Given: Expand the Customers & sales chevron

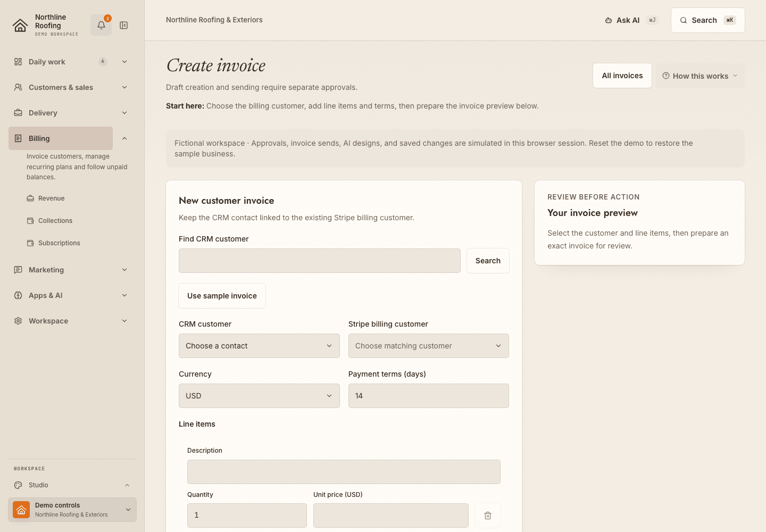Looking at the screenshot, I should click(124, 87).
